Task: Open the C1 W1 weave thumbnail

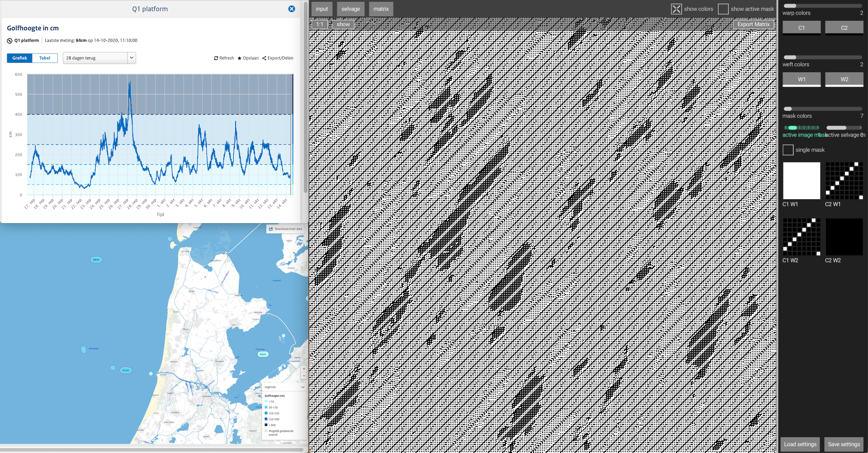Action: 802,181
